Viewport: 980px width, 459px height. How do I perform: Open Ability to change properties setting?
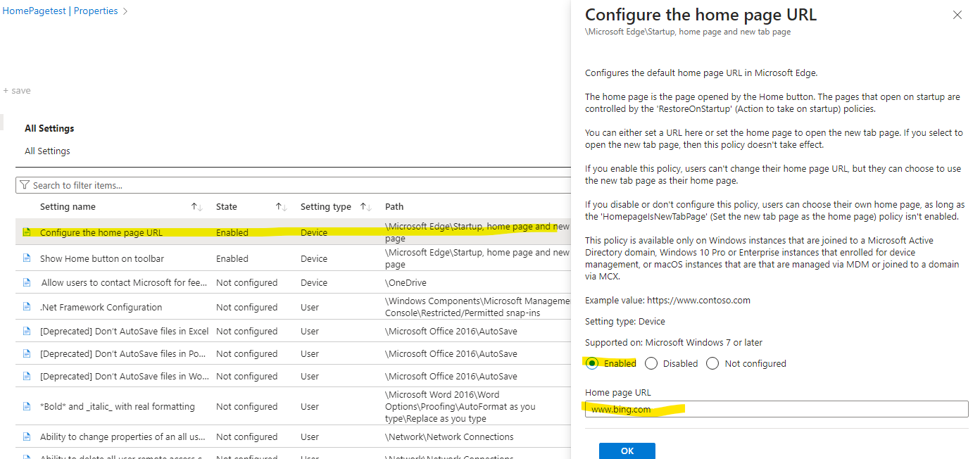[124, 436]
